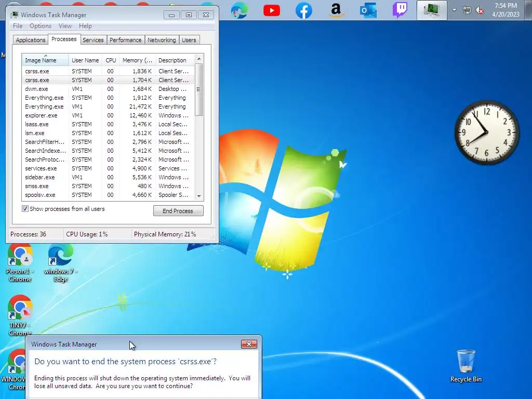Click the Task Manager title bar icon
532x399 pixels.
coord(15,15)
